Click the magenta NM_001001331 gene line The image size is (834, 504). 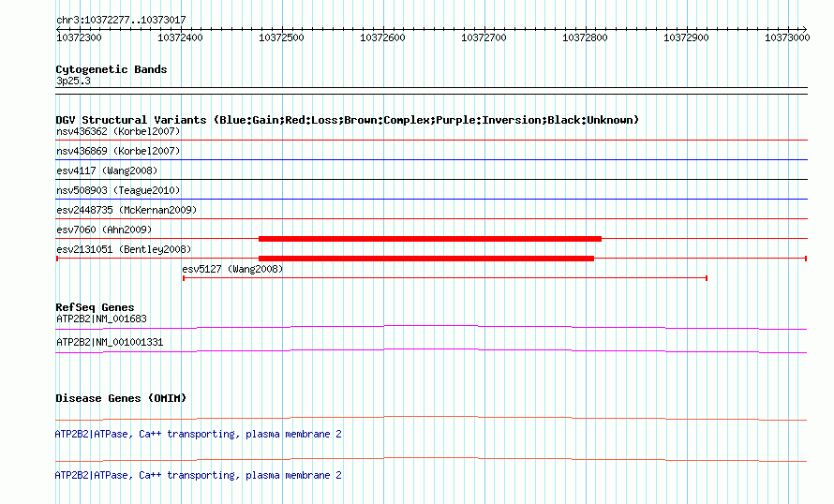[x=431, y=351]
